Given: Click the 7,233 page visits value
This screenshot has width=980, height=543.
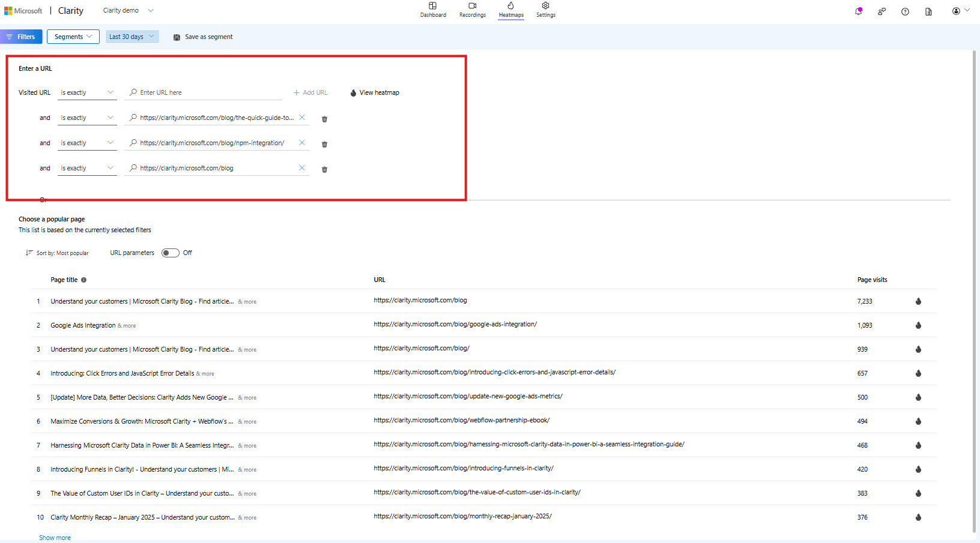Looking at the screenshot, I should tap(865, 301).
